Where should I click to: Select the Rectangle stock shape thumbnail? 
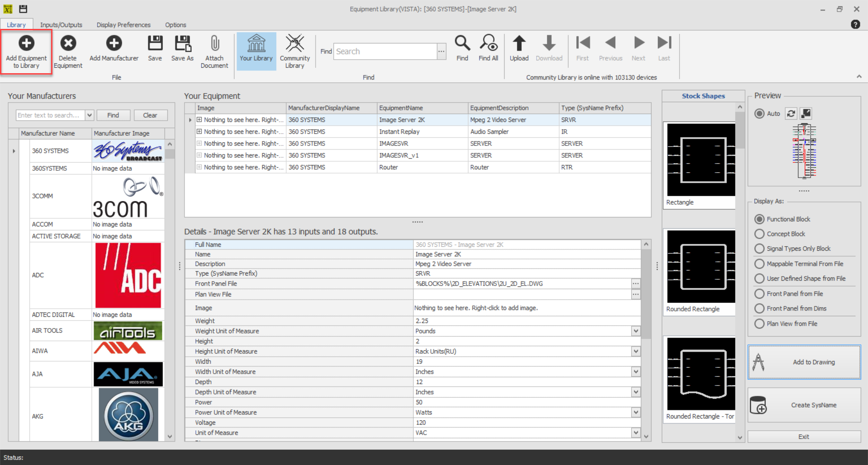click(701, 160)
